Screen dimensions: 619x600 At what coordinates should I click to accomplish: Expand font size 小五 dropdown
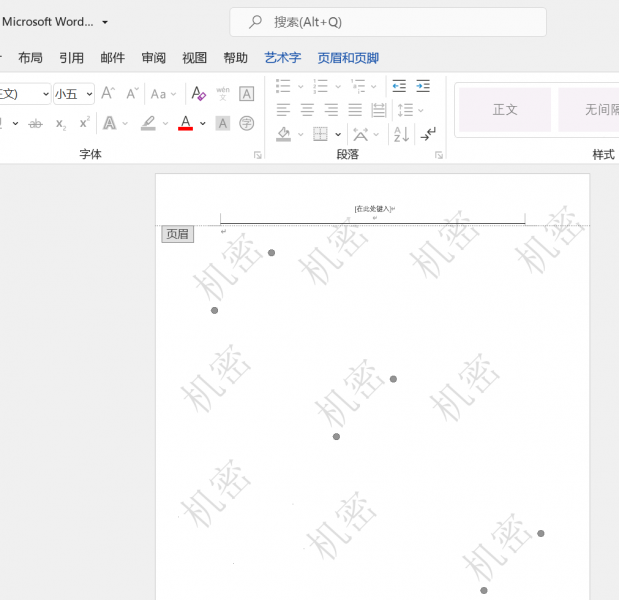pyautogui.click(x=90, y=94)
